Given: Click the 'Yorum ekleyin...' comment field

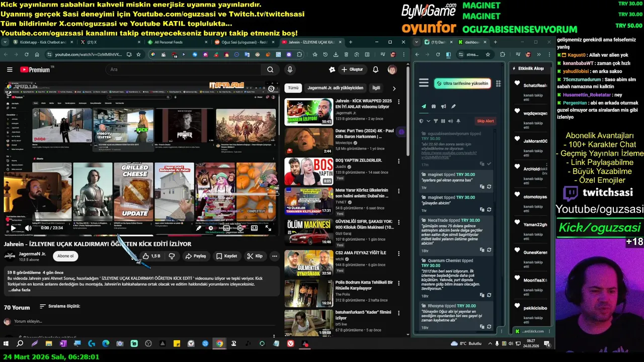Looking at the screenshot, I should 146,321.
